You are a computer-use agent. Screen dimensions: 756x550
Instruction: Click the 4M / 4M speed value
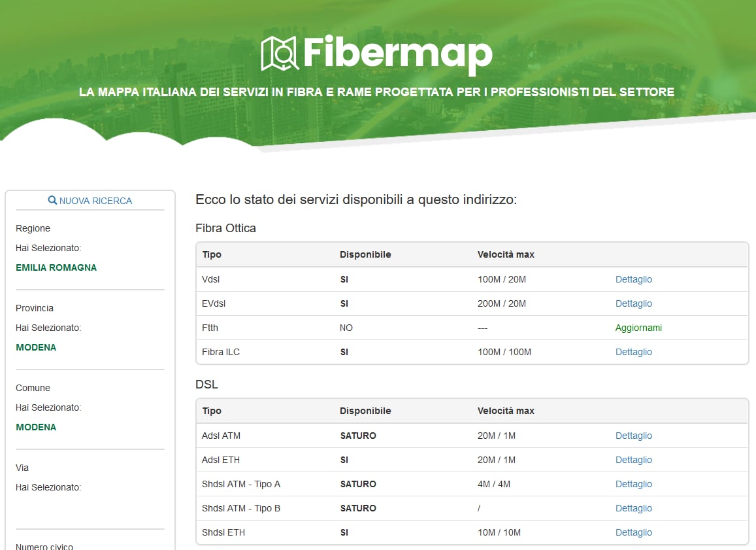pyautogui.click(x=494, y=484)
